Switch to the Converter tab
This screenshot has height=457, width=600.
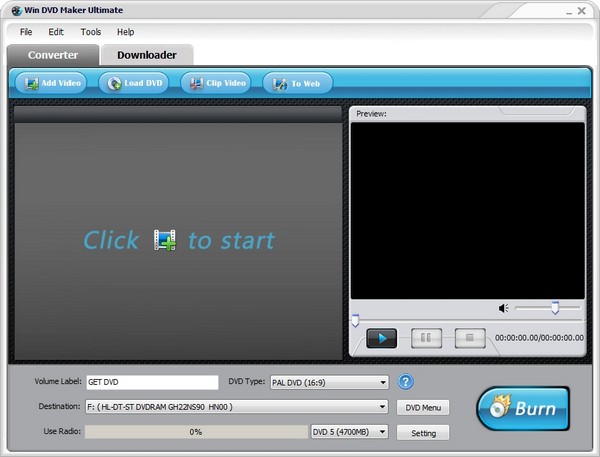tap(53, 55)
